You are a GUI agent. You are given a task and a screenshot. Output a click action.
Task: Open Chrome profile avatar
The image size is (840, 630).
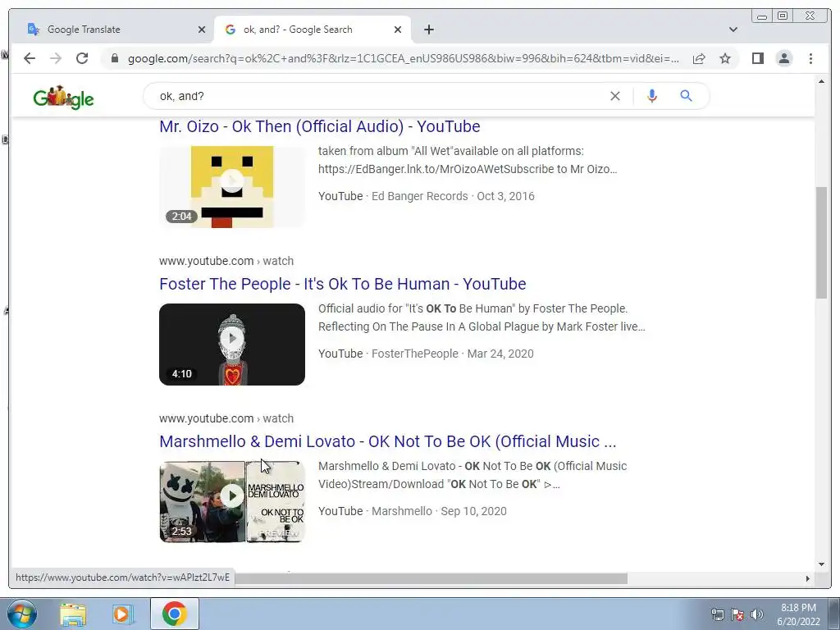pos(783,58)
